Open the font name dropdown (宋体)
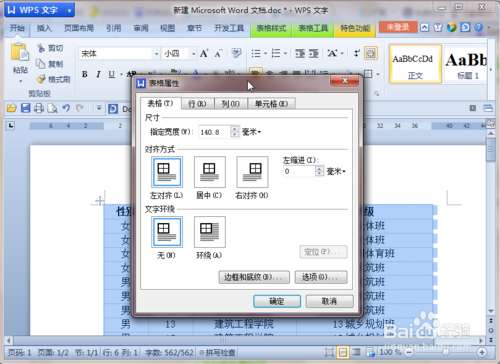The height and width of the screenshot is (364, 500). (x=156, y=54)
